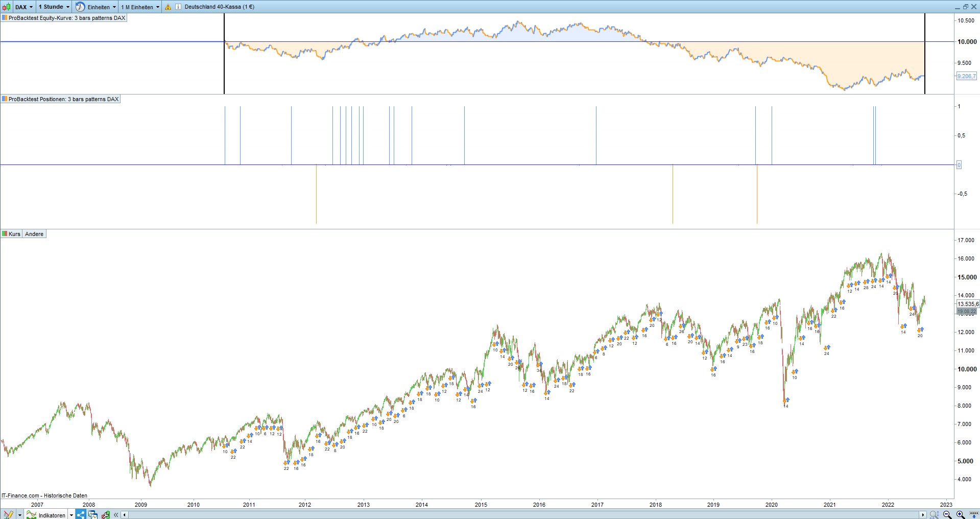Viewport: 980px width, 519px height.
Task: Click the Deutschland 40-Kassa (1 €) title
Action: tap(220, 7)
